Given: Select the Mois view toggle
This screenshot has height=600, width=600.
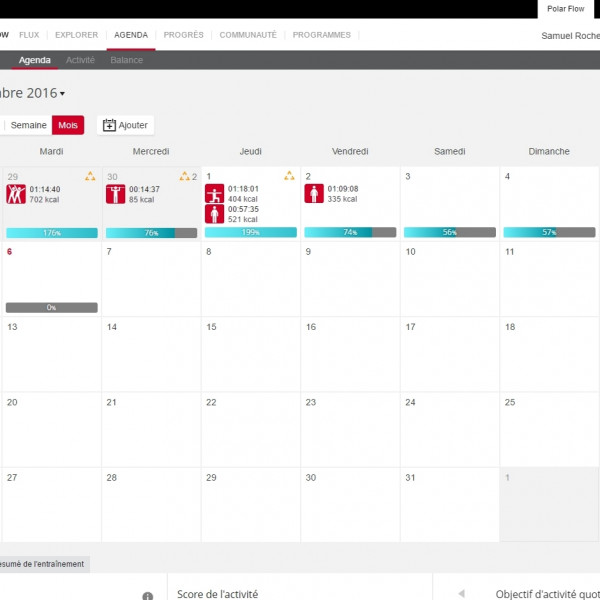Looking at the screenshot, I should (68, 125).
